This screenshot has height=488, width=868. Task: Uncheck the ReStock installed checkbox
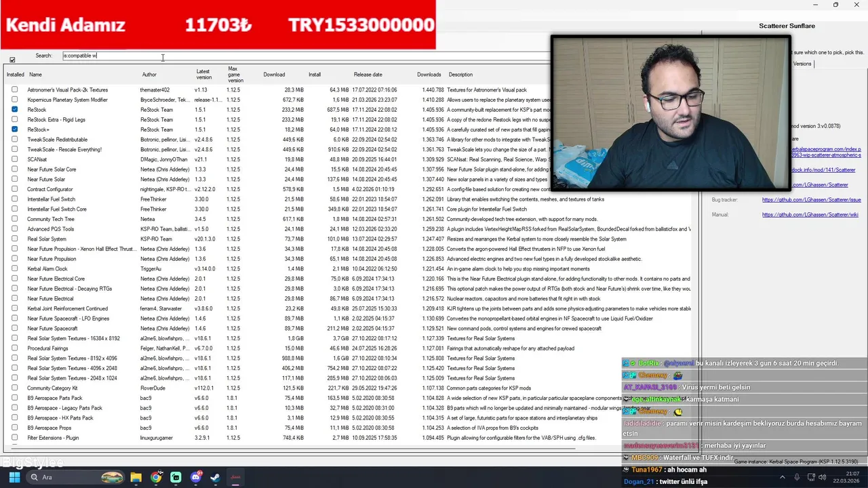click(15, 109)
